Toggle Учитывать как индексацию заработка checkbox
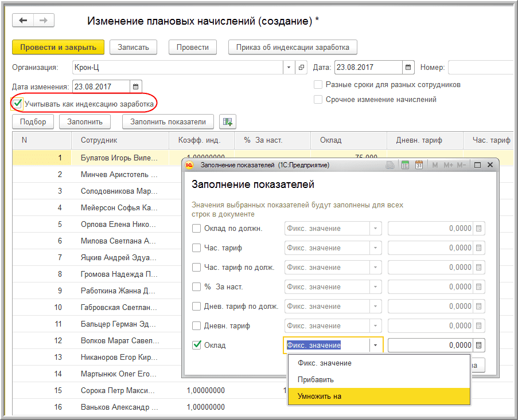 (x=17, y=104)
